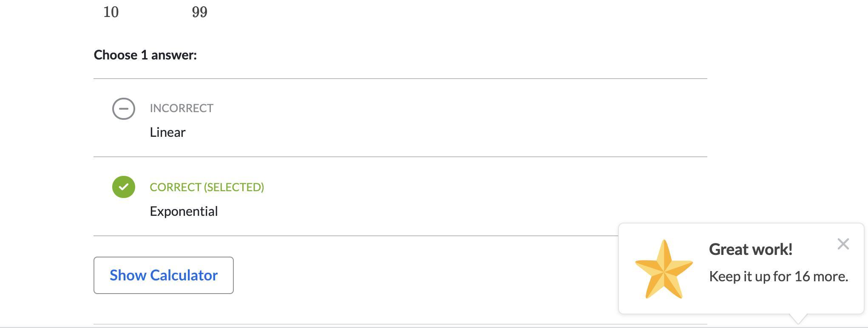Click the minus symbol inside the Linear circle
Screen dimensions: 868x328
[124, 108]
